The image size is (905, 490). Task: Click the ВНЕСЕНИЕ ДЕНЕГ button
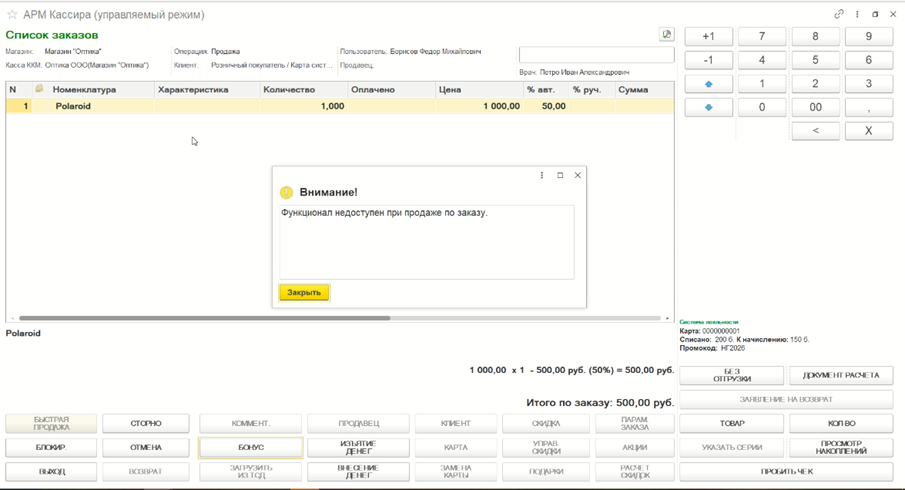pos(358,472)
